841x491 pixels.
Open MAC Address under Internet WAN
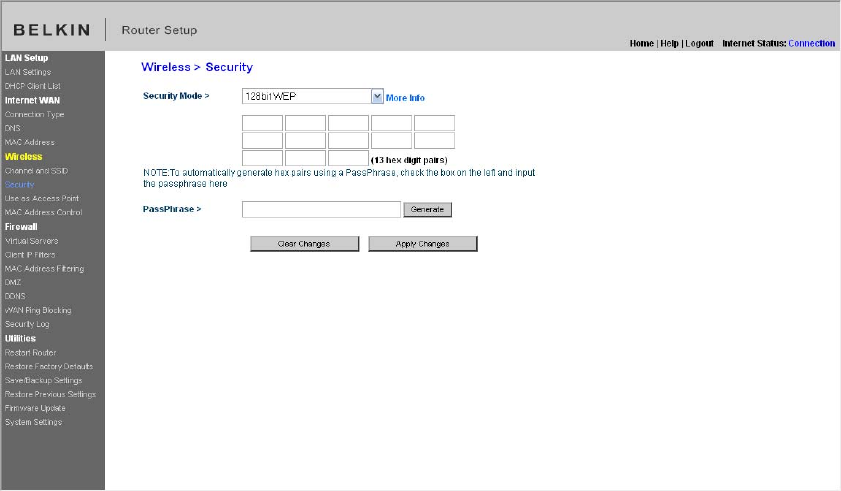point(29,142)
